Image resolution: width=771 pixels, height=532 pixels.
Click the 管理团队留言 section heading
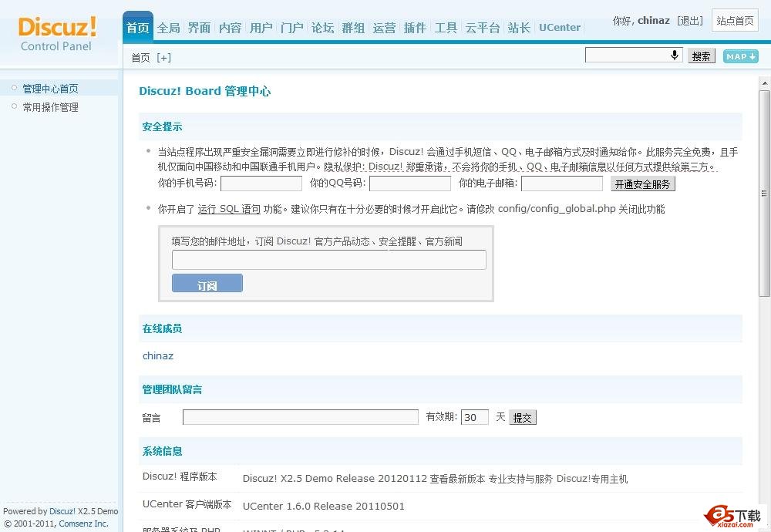click(x=172, y=389)
